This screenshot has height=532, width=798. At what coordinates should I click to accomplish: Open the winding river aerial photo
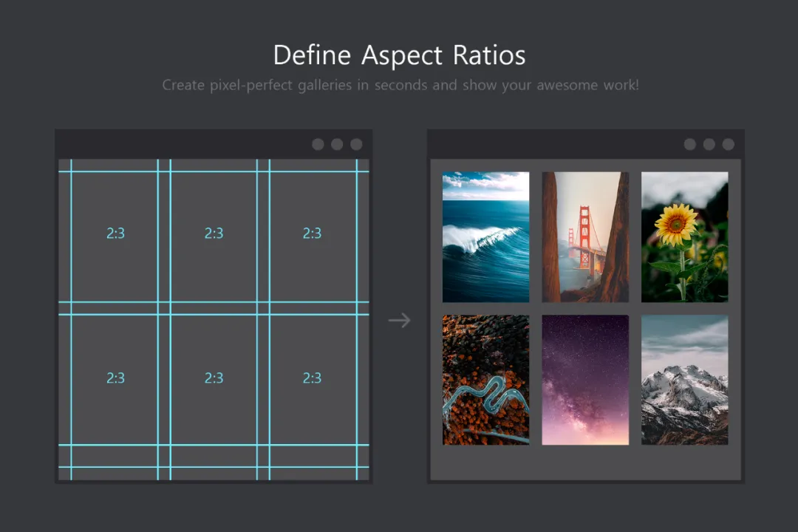pyautogui.click(x=485, y=380)
